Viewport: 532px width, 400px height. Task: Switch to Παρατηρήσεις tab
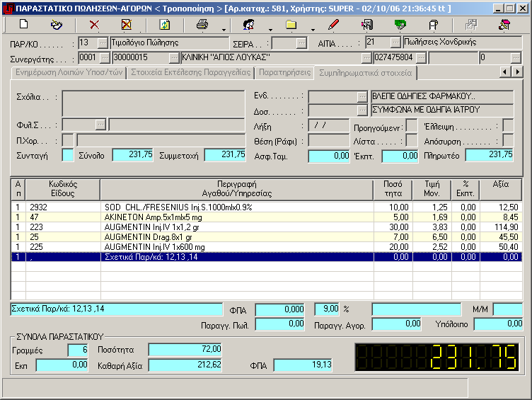(284, 73)
